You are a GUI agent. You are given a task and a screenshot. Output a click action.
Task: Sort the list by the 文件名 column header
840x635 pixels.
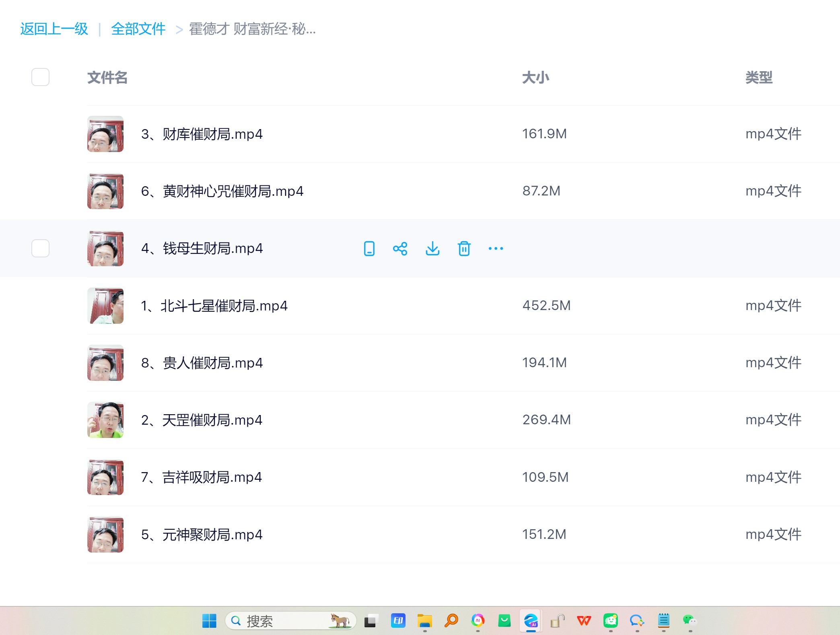[x=107, y=77]
